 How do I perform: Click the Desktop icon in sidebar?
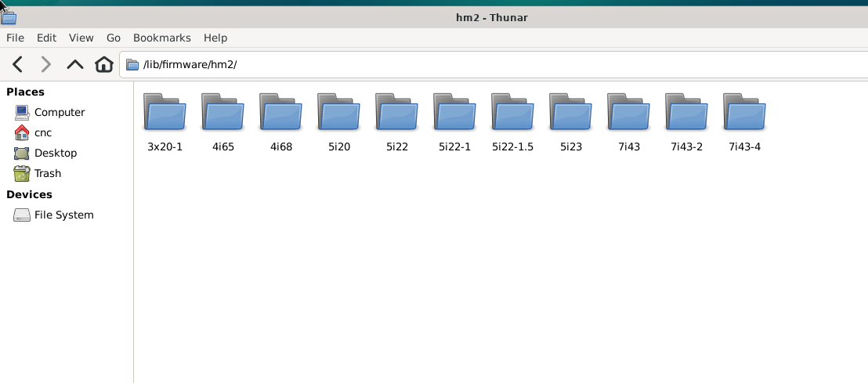(x=22, y=153)
